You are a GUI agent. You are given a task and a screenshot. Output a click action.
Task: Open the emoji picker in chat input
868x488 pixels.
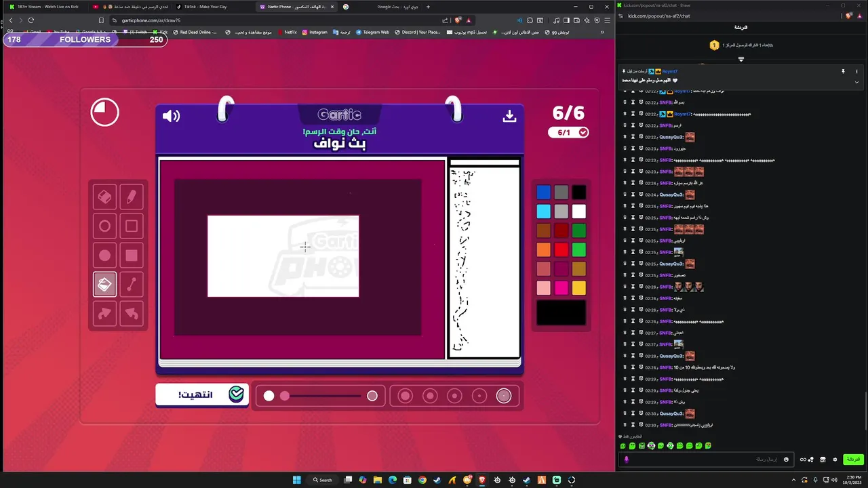[x=787, y=460]
